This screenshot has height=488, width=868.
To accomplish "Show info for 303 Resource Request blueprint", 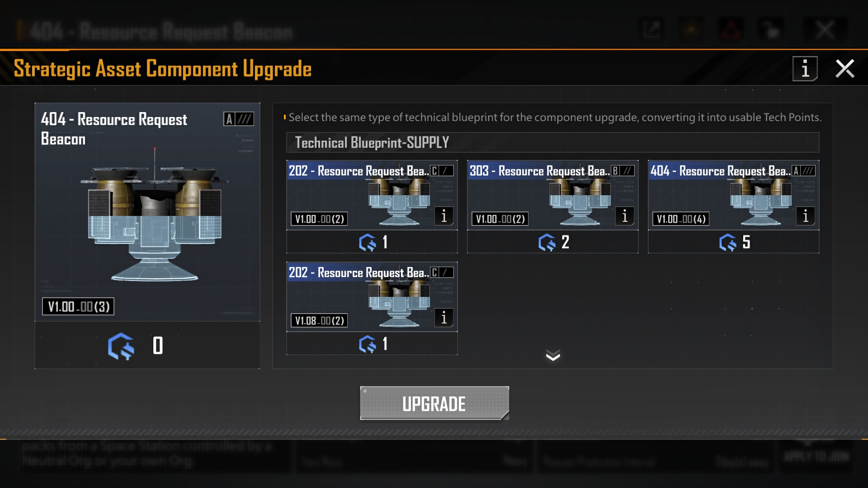I will pos(624,216).
